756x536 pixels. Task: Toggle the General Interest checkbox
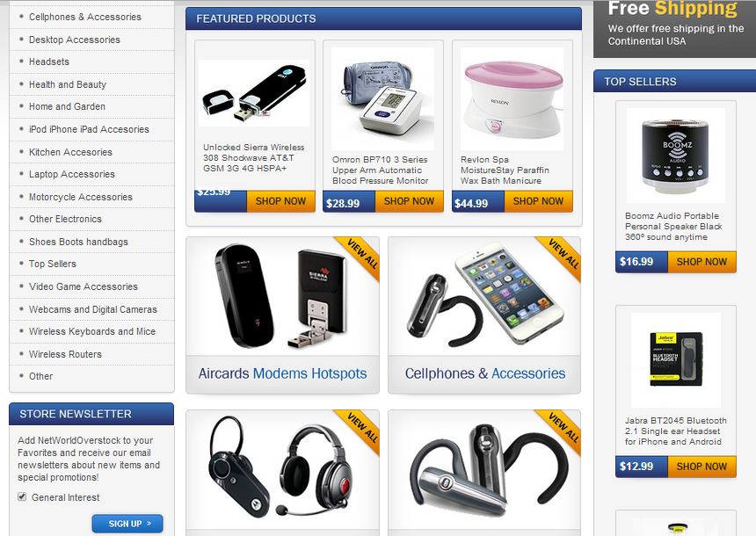click(22, 496)
